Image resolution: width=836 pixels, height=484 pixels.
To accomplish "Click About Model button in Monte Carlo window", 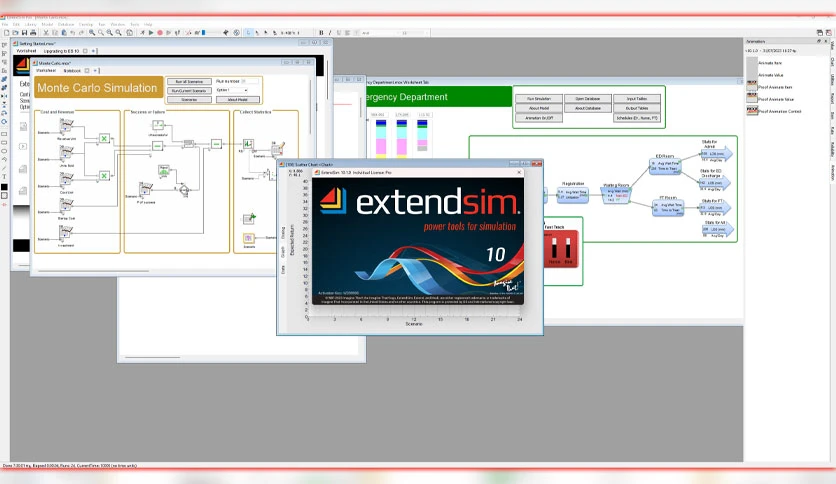I will (238, 100).
